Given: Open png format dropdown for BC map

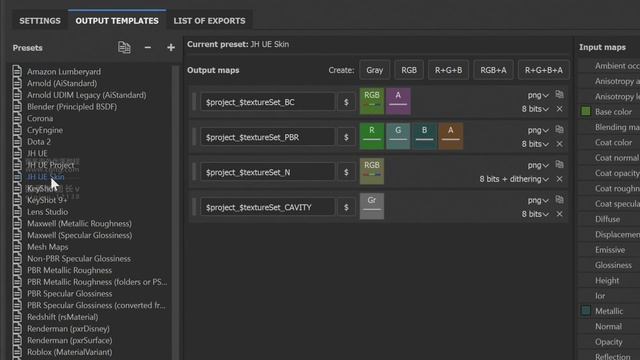Looking at the screenshot, I should click(x=538, y=95).
